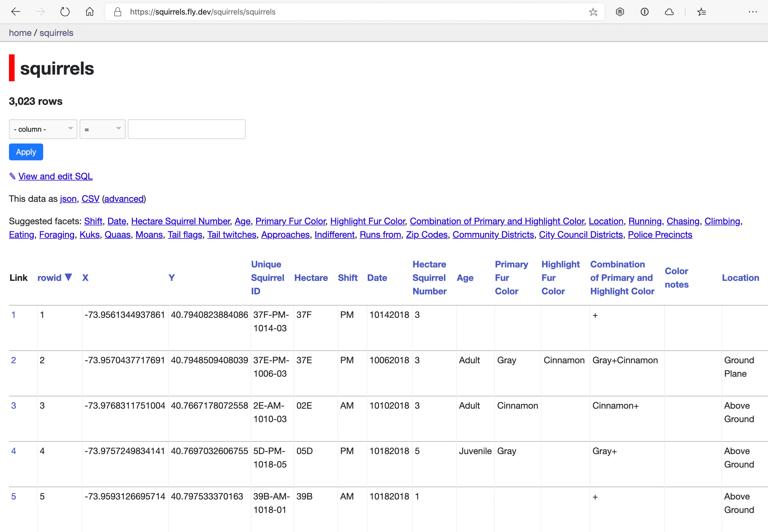Add page to favorites star icon
The height and width of the screenshot is (532, 768).
pos(593,12)
